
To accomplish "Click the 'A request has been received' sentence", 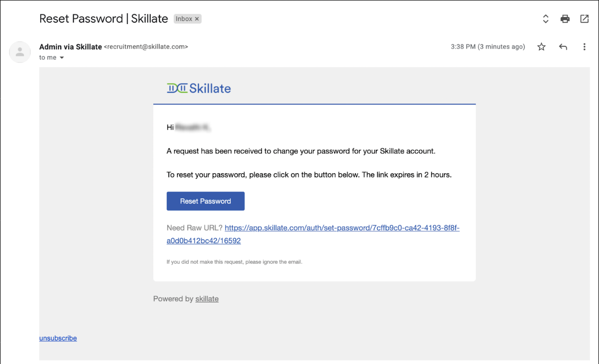I will point(301,151).
